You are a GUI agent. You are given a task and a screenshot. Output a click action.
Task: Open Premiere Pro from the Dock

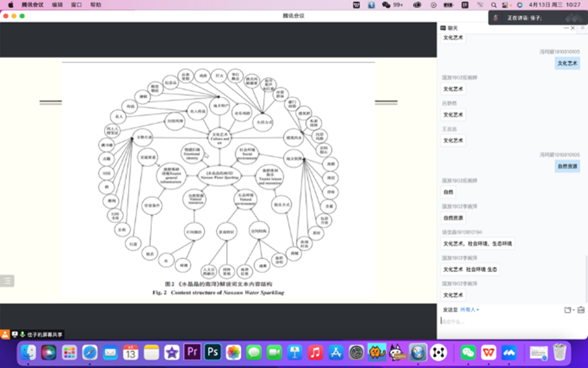(x=192, y=352)
